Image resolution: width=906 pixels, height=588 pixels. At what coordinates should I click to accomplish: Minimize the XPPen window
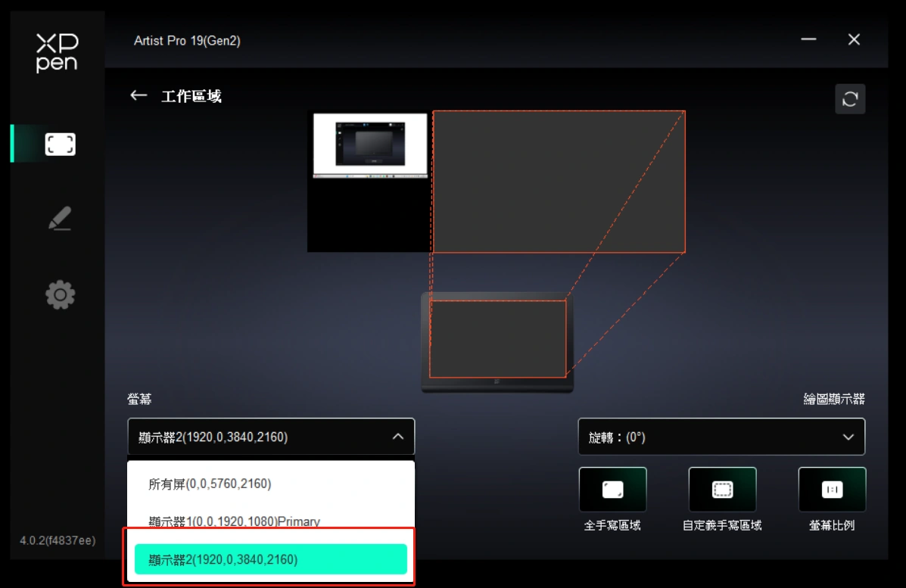tap(808, 40)
